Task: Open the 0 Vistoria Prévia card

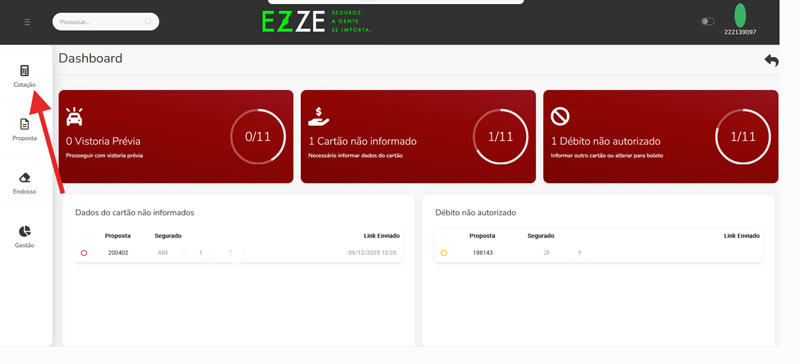Action: click(176, 136)
